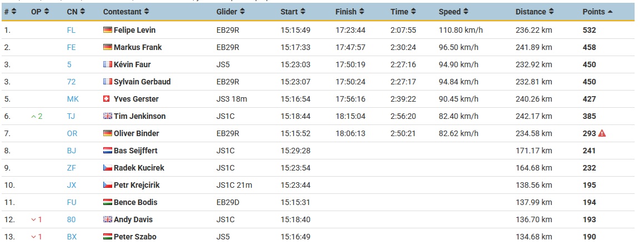
Task: Open the MK competition number link
Action: click(73, 99)
